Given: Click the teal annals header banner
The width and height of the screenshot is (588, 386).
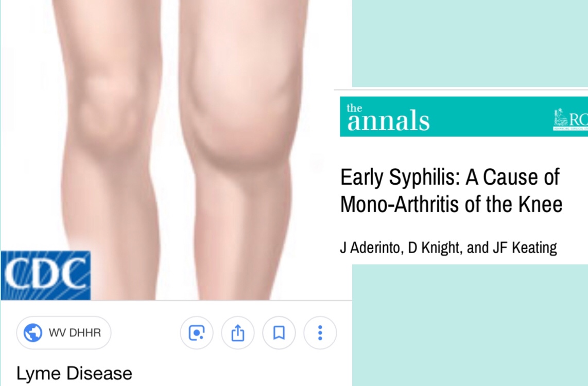Looking at the screenshot, I should pyautogui.click(x=464, y=116).
